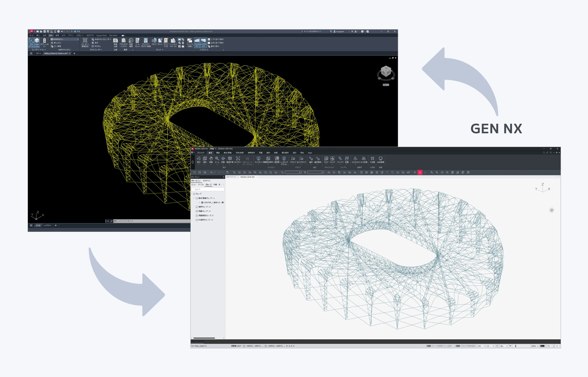Select PC鋼材グループ : 0 tree item
The width and height of the screenshot is (588, 377).
point(204,220)
